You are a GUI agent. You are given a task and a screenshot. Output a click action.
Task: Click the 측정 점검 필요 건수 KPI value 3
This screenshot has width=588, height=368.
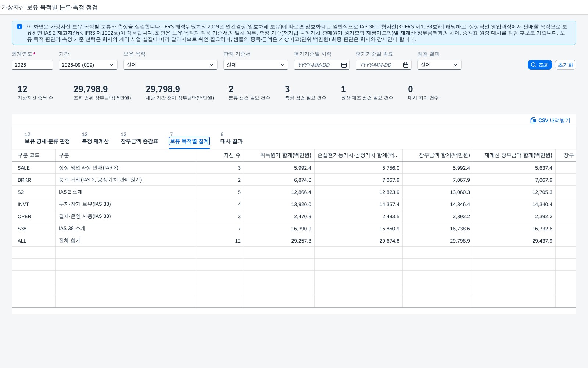pos(287,89)
